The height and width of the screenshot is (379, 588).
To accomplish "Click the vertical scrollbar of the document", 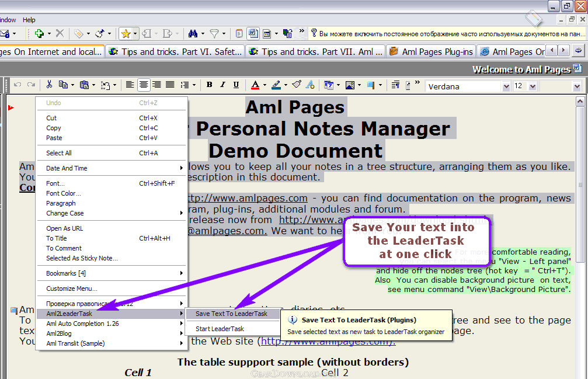I will pyautogui.click(x=580, y=234).
